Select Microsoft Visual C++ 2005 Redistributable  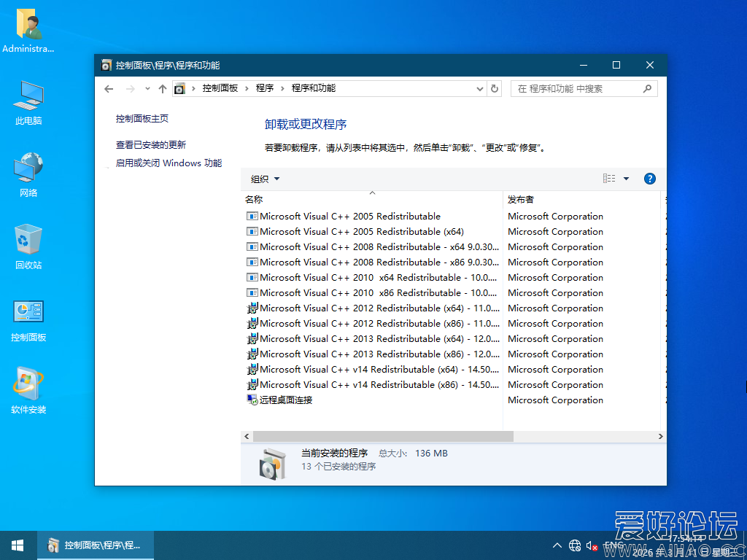click(350, 216)
